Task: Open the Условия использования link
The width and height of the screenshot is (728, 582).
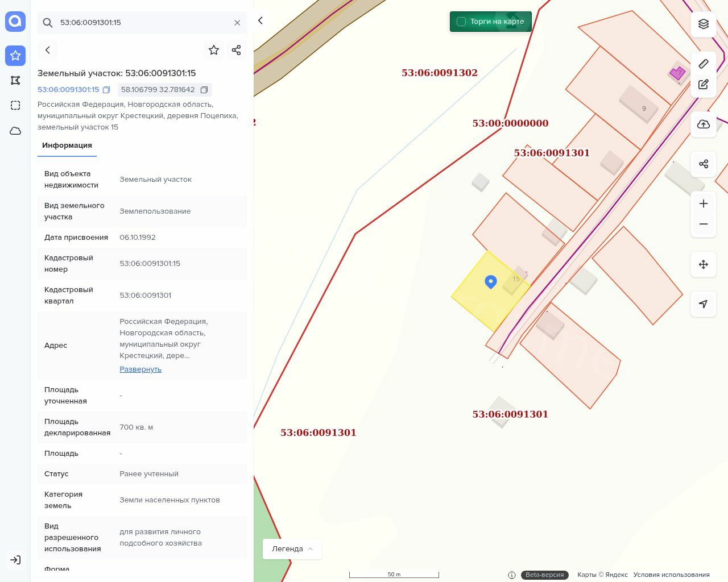Action: [671, 575]
